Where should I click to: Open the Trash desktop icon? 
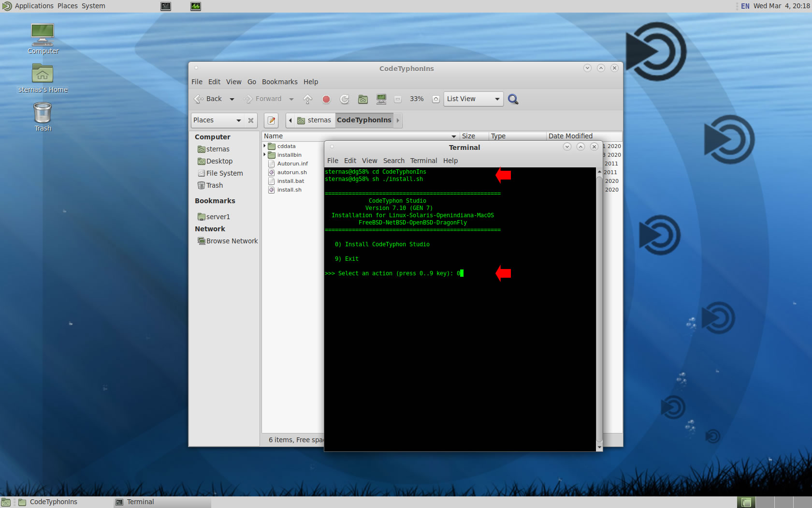[43, 117]
